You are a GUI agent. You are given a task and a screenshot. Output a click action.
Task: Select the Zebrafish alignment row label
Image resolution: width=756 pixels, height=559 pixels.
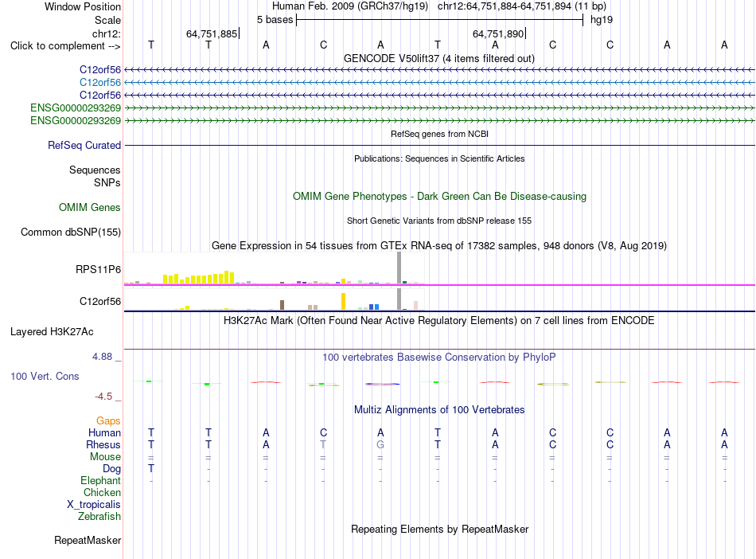click(x=99, y=517)
